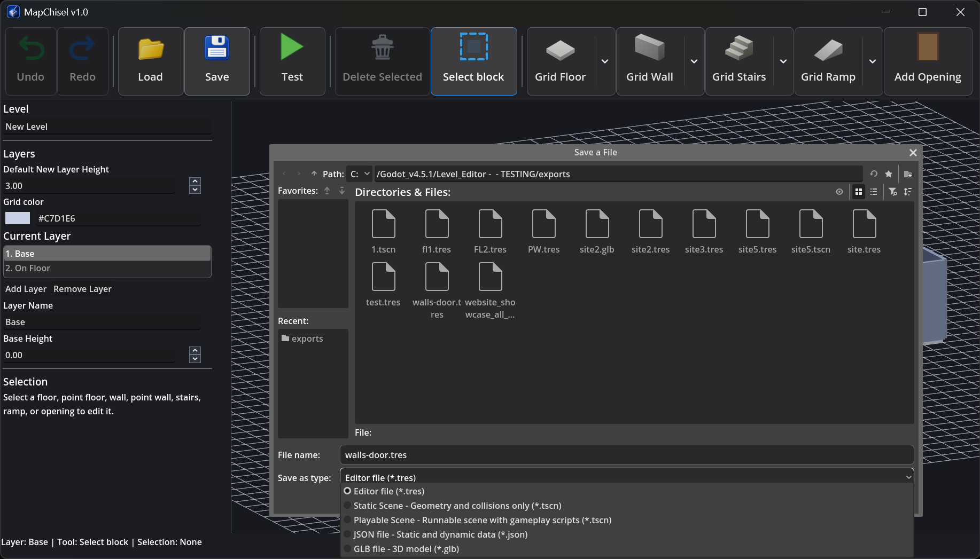Activate the Select block tool
Image resolution: width=980 pixels, height=559 pixels.
(473, 61)
